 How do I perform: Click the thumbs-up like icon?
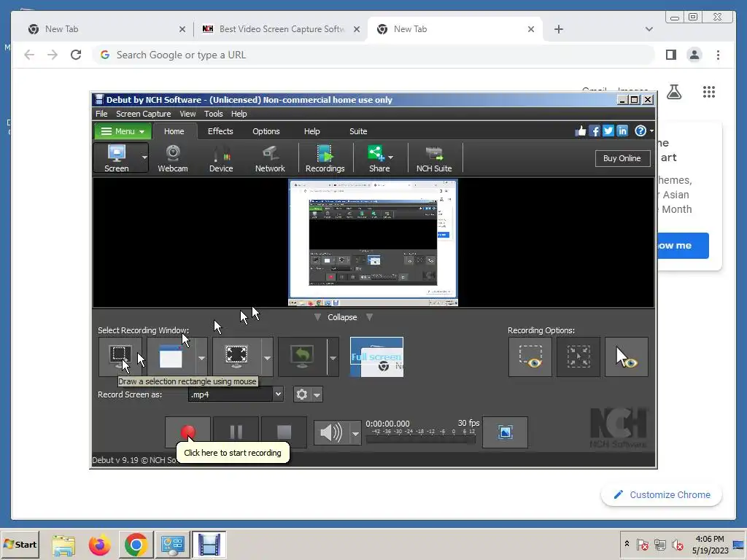(x=580, y=131)
